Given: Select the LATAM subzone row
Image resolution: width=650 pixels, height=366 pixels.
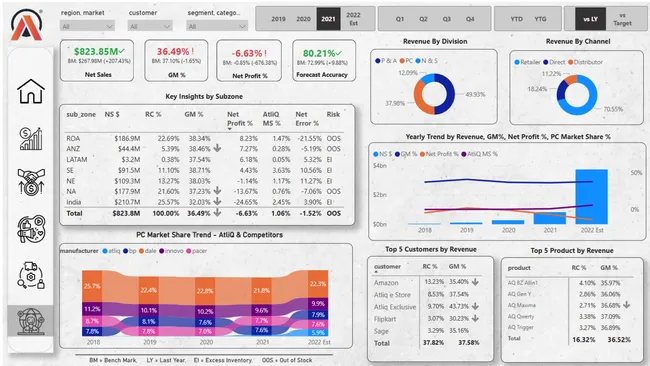Looking at the screenshot, I should [x=204, y=160].
